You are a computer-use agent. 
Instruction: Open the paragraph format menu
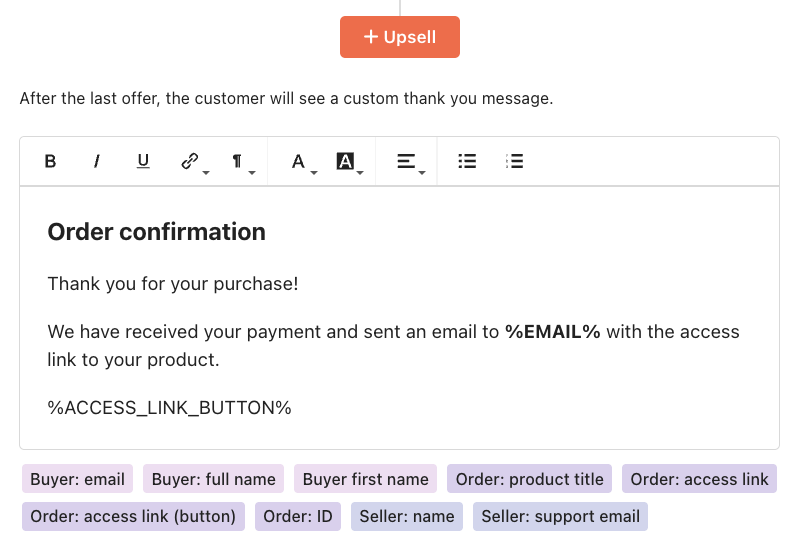click(239, 161)
